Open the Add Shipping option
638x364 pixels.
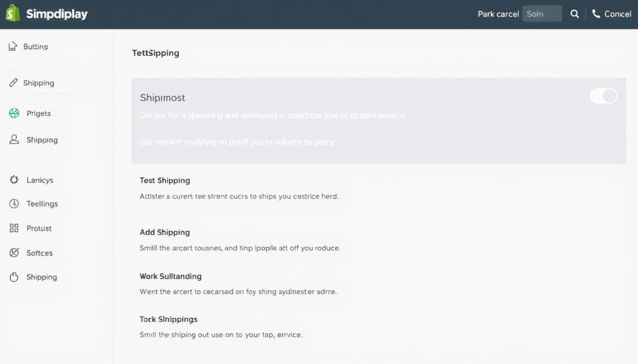[164, 232]
